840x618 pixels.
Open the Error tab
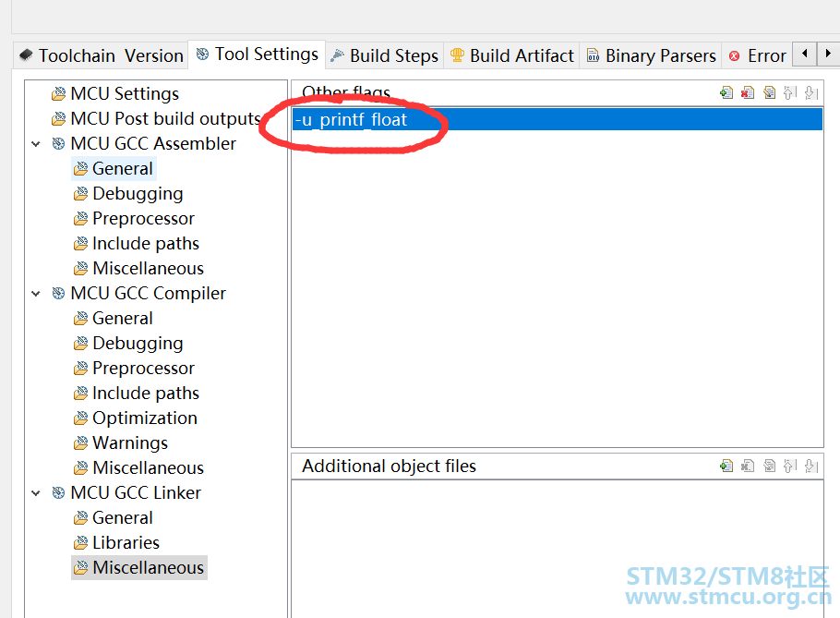coord(757,55)
